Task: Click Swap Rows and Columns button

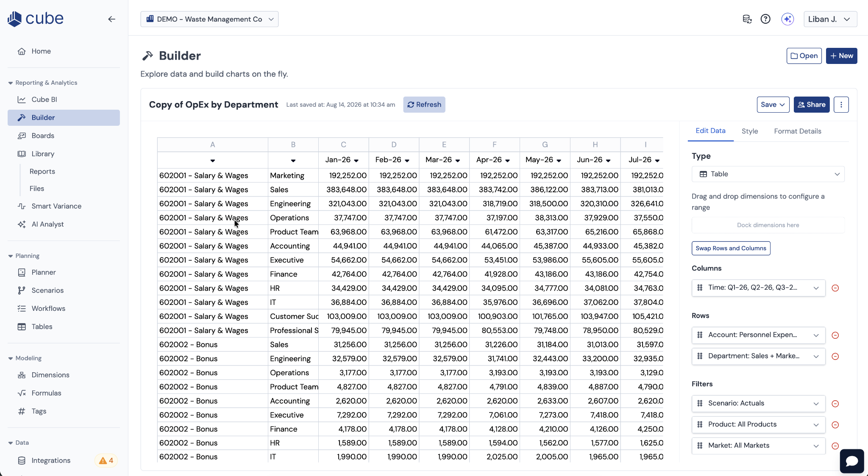Action: (x=731, y=248)
